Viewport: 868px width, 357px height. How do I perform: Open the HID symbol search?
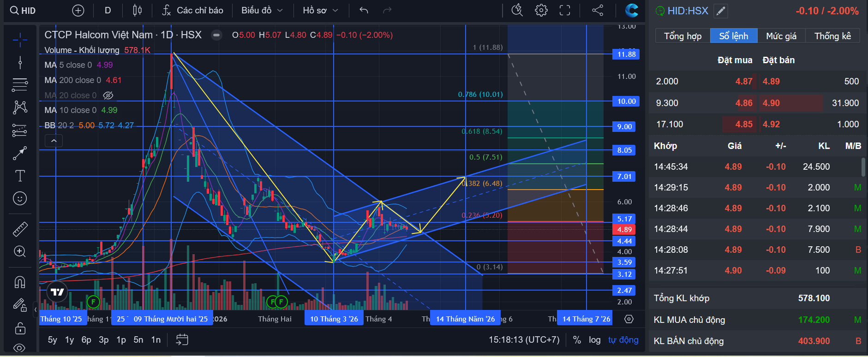(23, 11)
